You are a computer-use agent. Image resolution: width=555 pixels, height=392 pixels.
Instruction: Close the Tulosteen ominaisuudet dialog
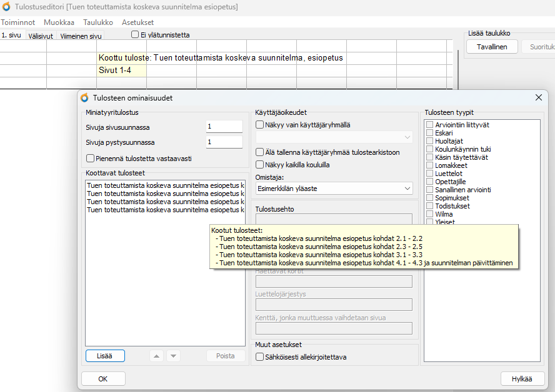pos(538,97)
